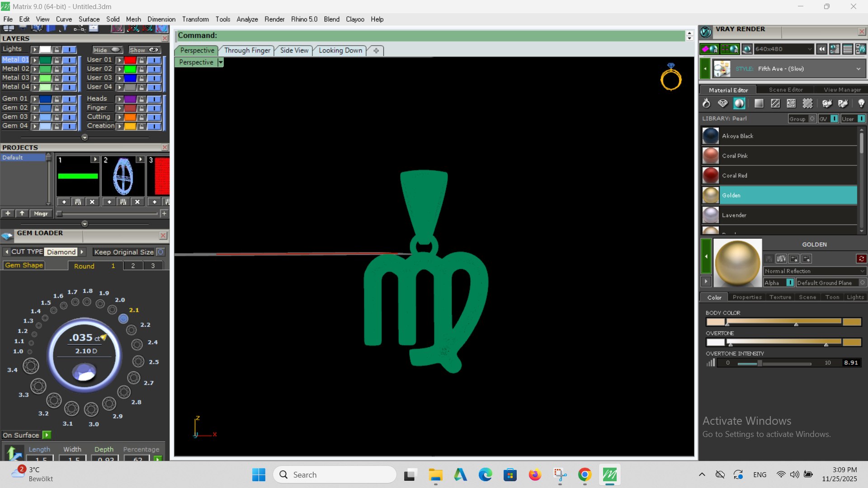Toggle Default Ground Plane option

coord(862,282)
